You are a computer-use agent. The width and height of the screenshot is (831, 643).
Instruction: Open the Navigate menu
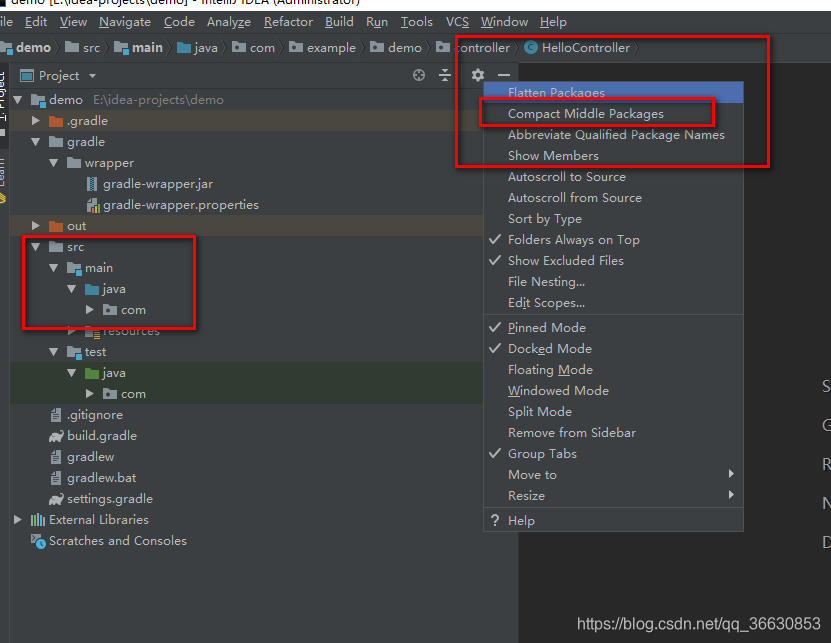125,22
